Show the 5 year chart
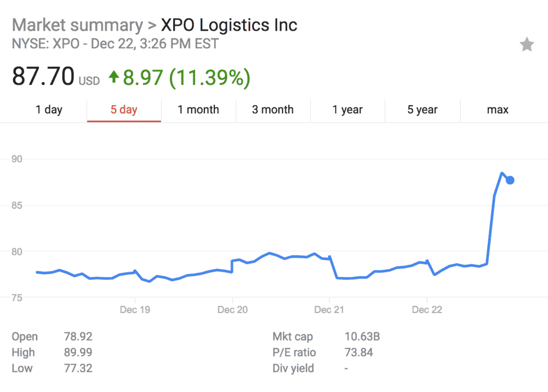Screen dimensions: 548x392 [x=423, y=110]
